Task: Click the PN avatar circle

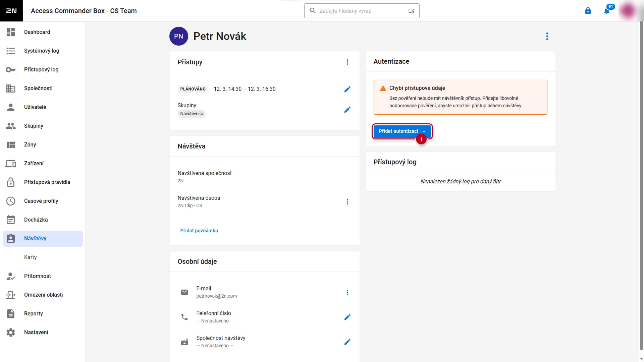Action: coord(178,36)
